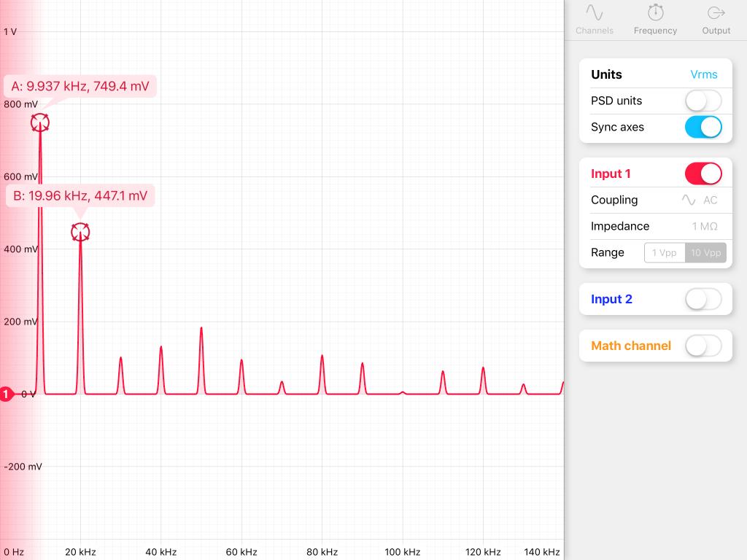Select cursor B crosshair marker at 19.96 kHz
This screenshot has width=747, height=560.
pos(80,233)
